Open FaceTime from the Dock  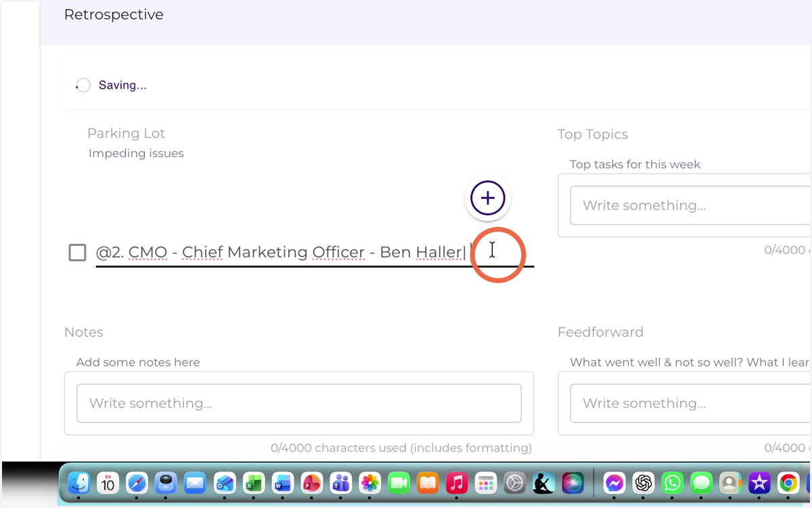pos(399,482)
